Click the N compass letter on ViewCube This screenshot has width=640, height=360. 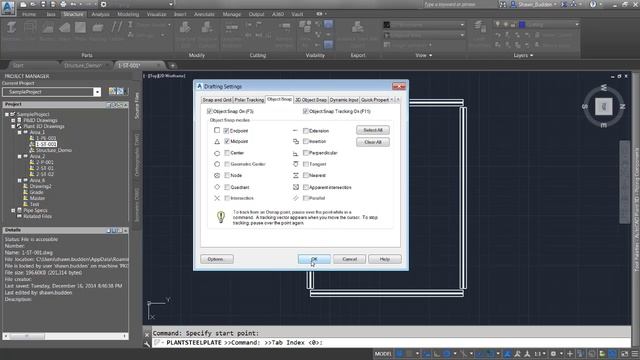[x=623, y=107]
